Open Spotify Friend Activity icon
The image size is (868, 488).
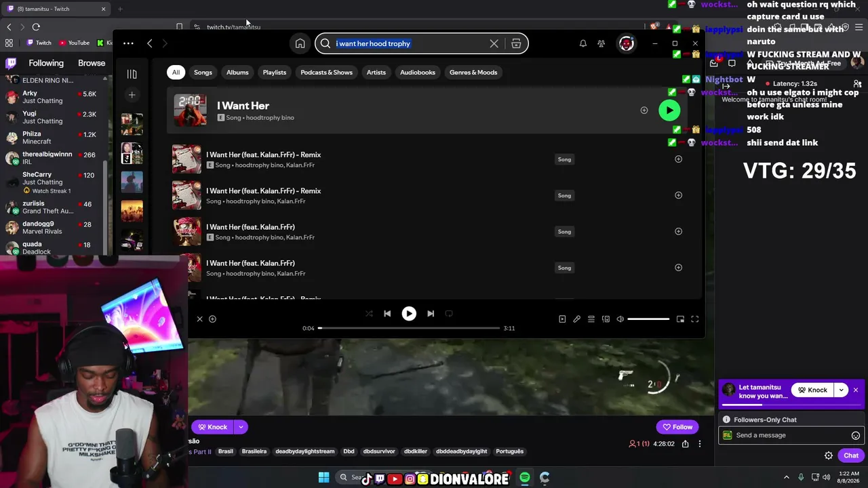tap(601, 43)
